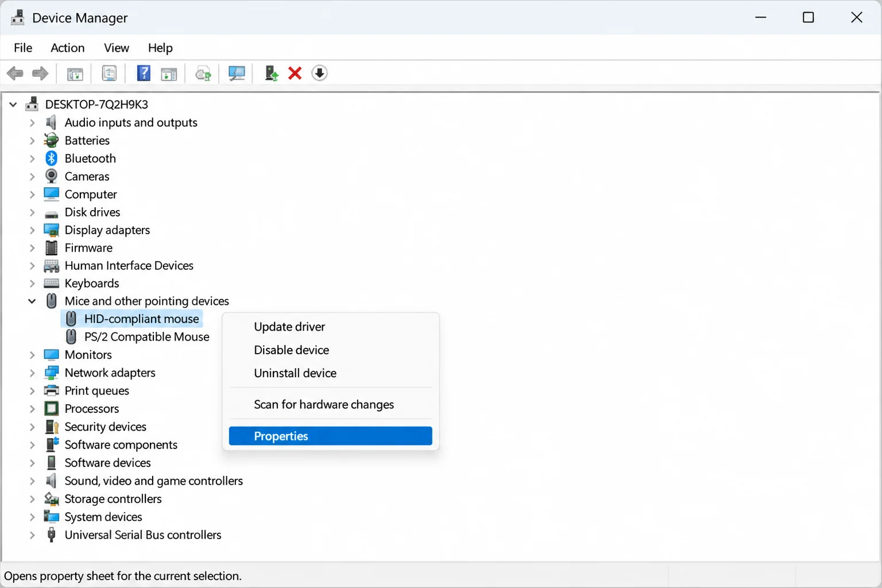Expand the Network adapters chevron
The width and height of the screenshot is (882, 588).
click(x=32, y=373)
